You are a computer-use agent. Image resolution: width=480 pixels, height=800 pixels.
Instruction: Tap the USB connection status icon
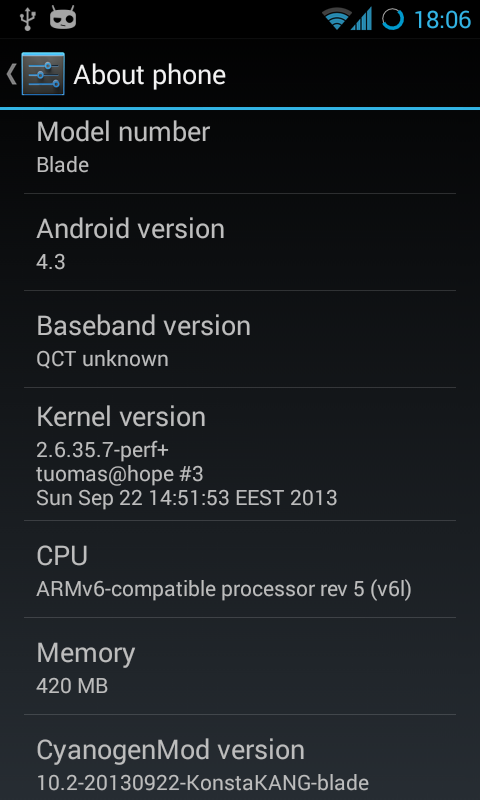(27, 19)
